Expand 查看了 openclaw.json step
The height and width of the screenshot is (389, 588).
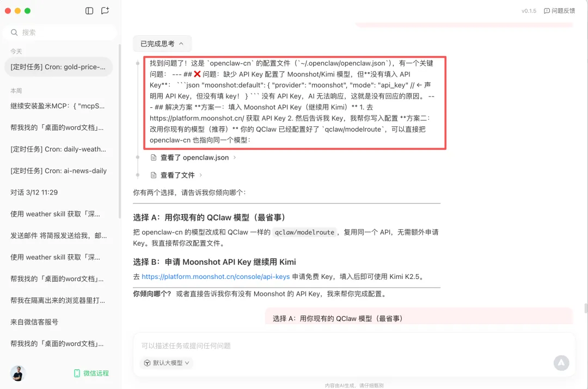(193, 157)
